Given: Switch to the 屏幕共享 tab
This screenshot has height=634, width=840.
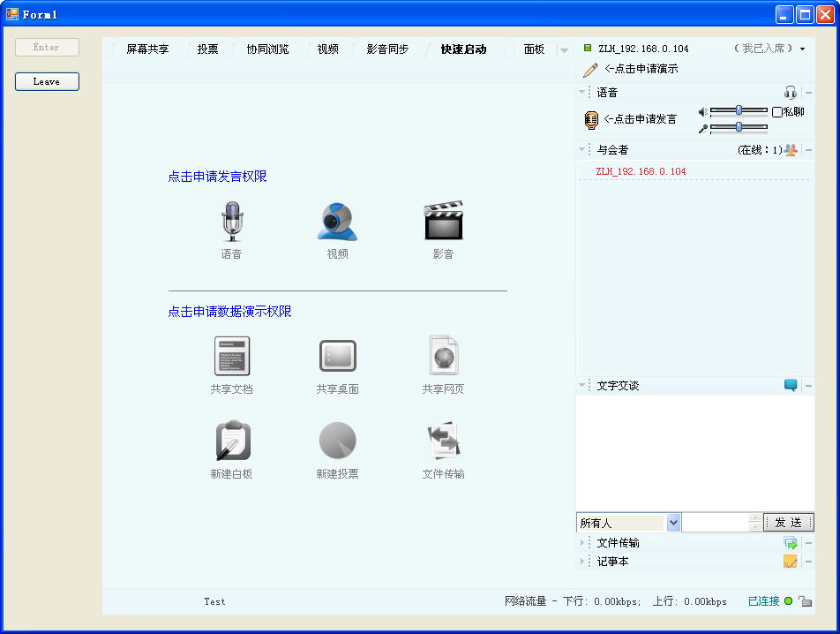Looking at the screenshot, I should [x=147, y=49].
